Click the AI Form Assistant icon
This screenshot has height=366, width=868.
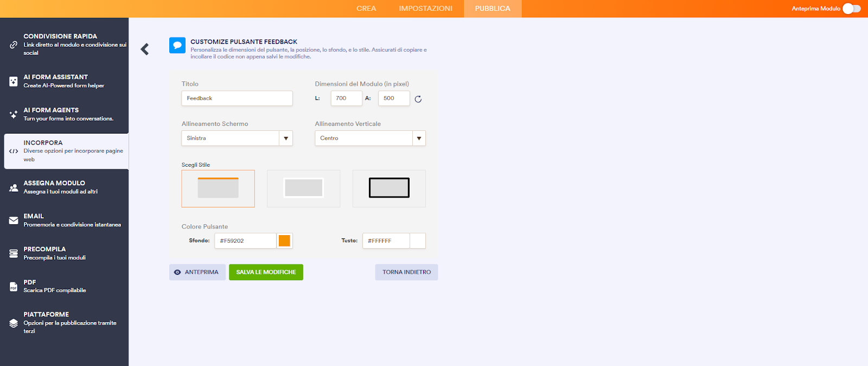click(14, 81)
